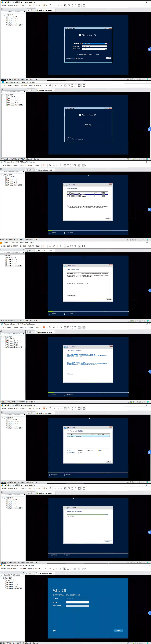The height and width of the screenshot is (644, 151).
Task: Click the 重新输入密码 confirm password field
Action: pos(77,606)
